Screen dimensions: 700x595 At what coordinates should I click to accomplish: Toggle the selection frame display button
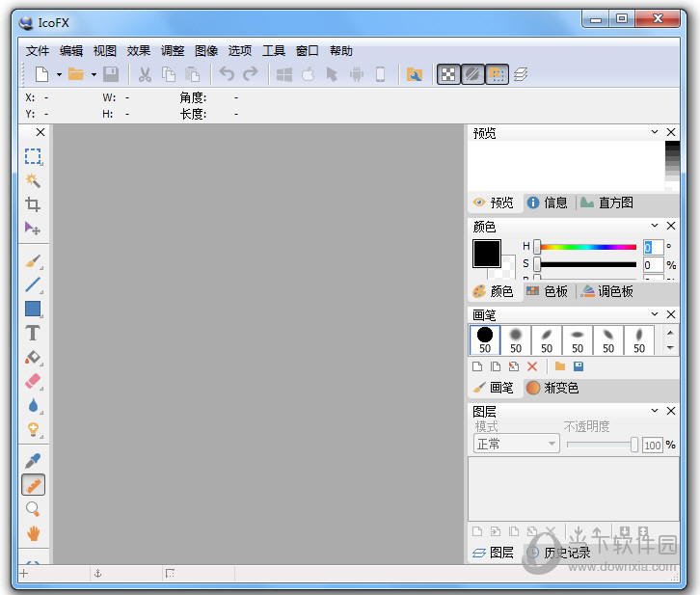(497, 74)
